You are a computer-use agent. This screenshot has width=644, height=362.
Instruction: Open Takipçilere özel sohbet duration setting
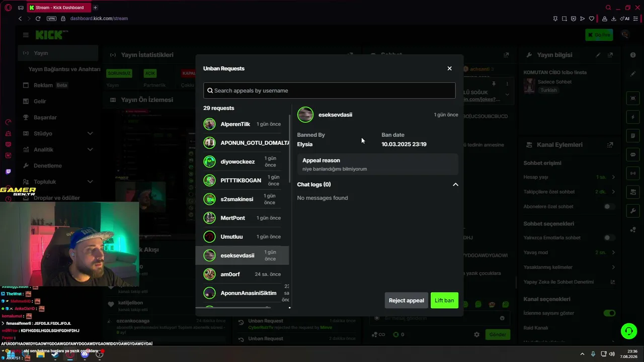click(x=569, y=192)
